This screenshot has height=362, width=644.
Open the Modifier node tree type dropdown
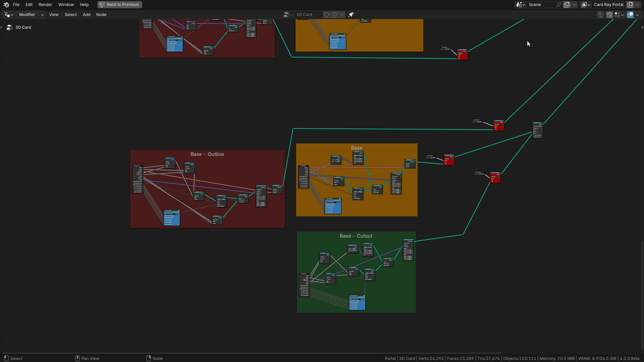[31, 15]
